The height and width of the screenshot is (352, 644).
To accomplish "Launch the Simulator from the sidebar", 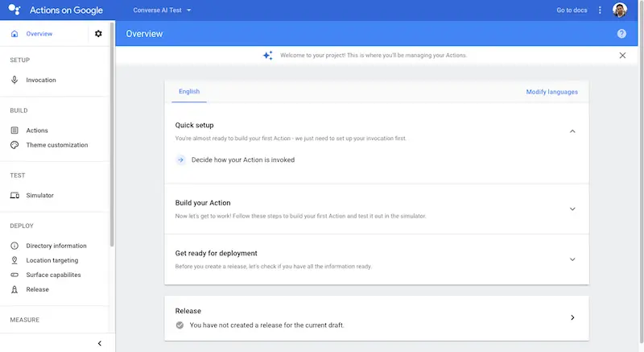I will point(39,196).
